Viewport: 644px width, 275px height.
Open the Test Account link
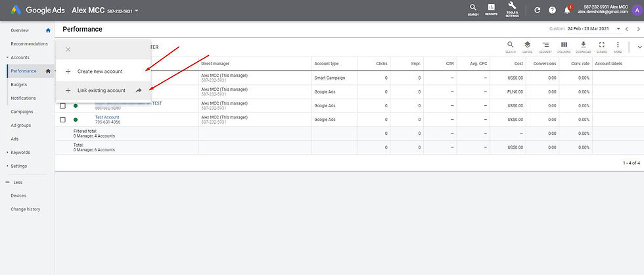[107, 118]
